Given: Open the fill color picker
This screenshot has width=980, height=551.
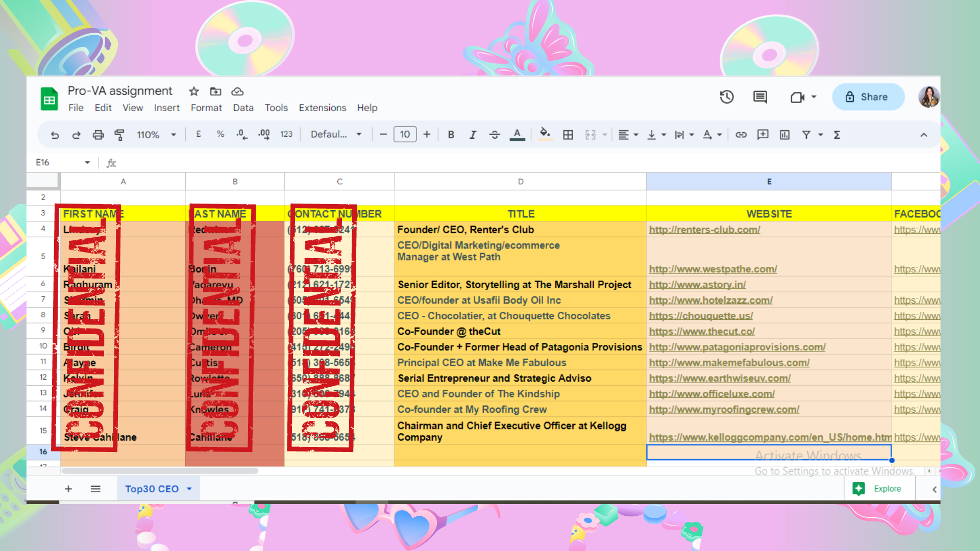Looking at the screenshot, I should pos(545,135).
